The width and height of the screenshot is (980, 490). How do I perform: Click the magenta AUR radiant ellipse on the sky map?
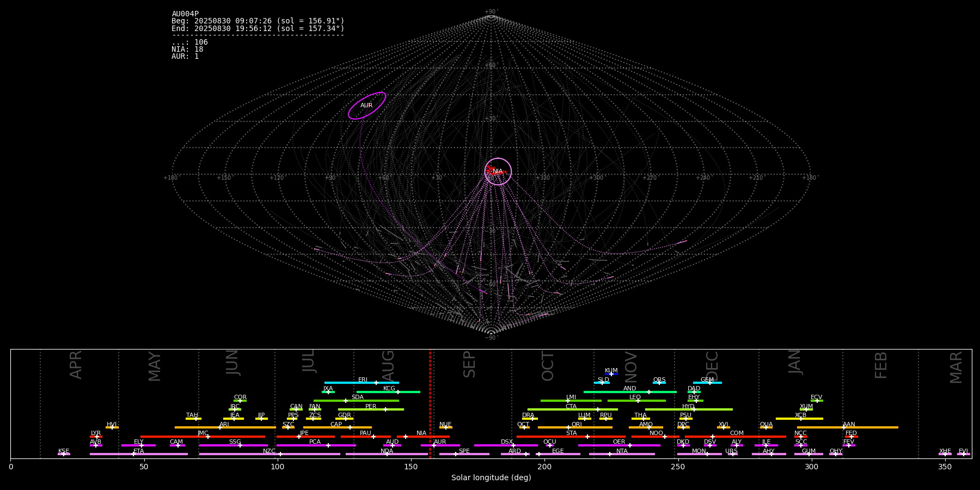click(367, 106)
